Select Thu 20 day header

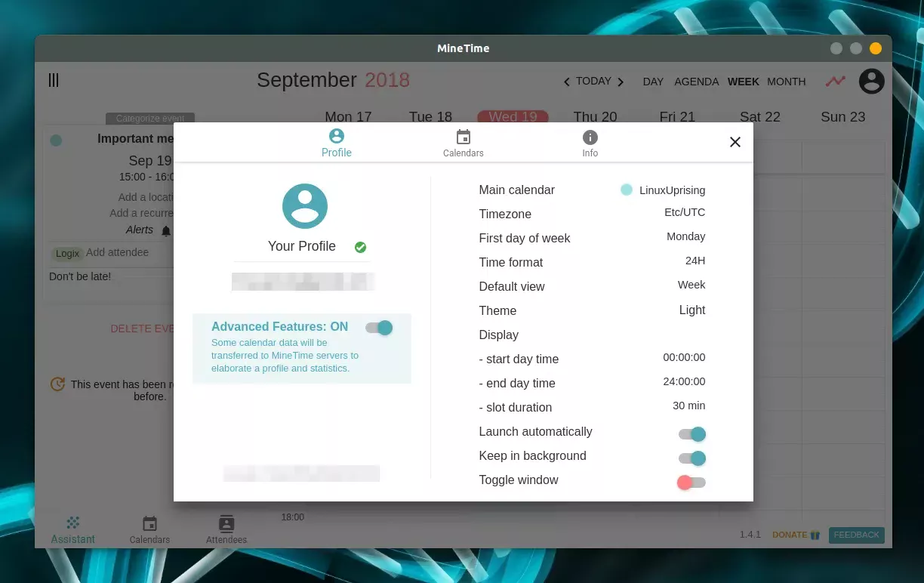595,117
